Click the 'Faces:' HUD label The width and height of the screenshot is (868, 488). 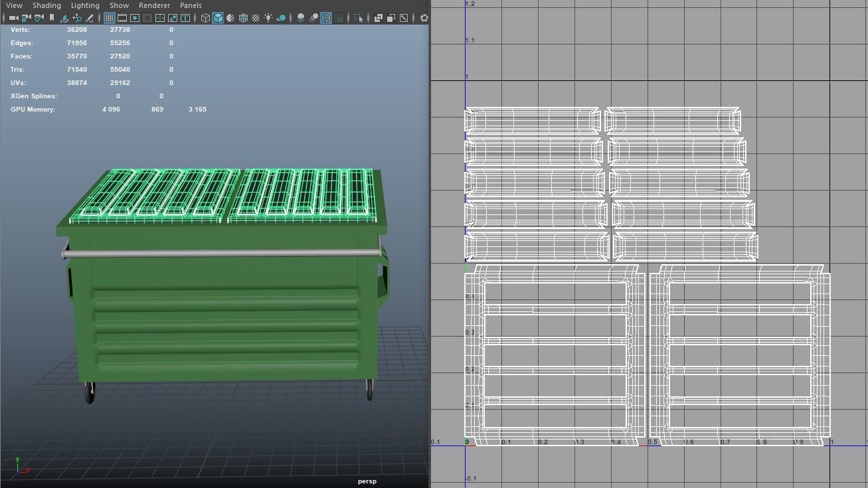click(21, 56)
